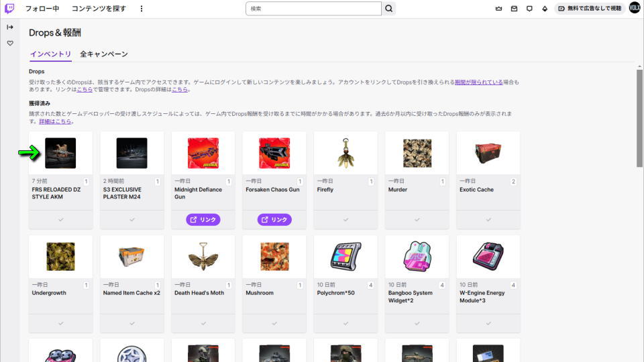This screenshot has width=644, height=362.
Task: Click checkmark under Death Head's Moth
Action: (x=203, y=323)
